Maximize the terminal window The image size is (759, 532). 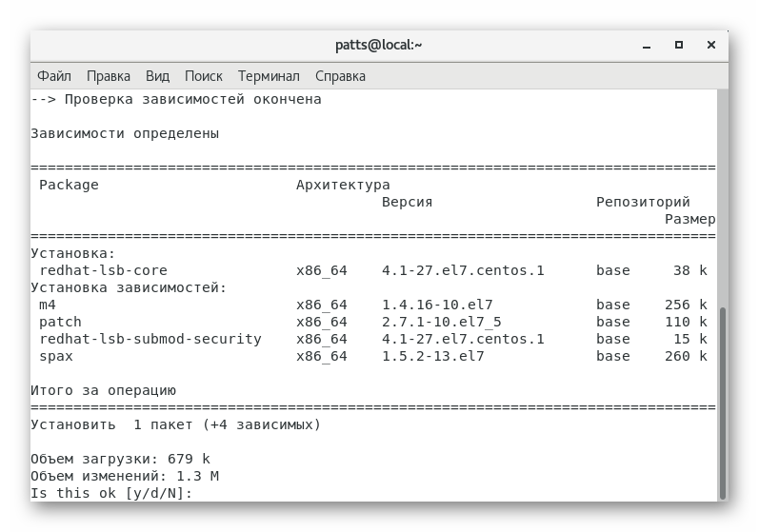[x=679, y=45]
